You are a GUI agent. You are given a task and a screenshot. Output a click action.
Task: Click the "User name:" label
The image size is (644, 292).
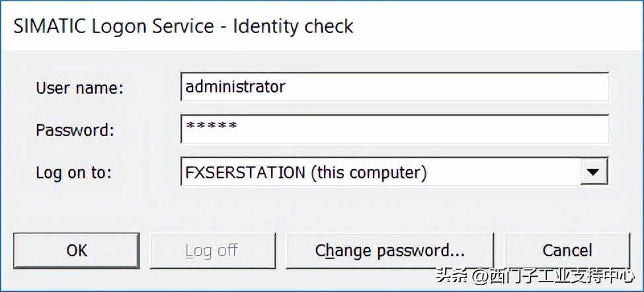tap(79, 88)
